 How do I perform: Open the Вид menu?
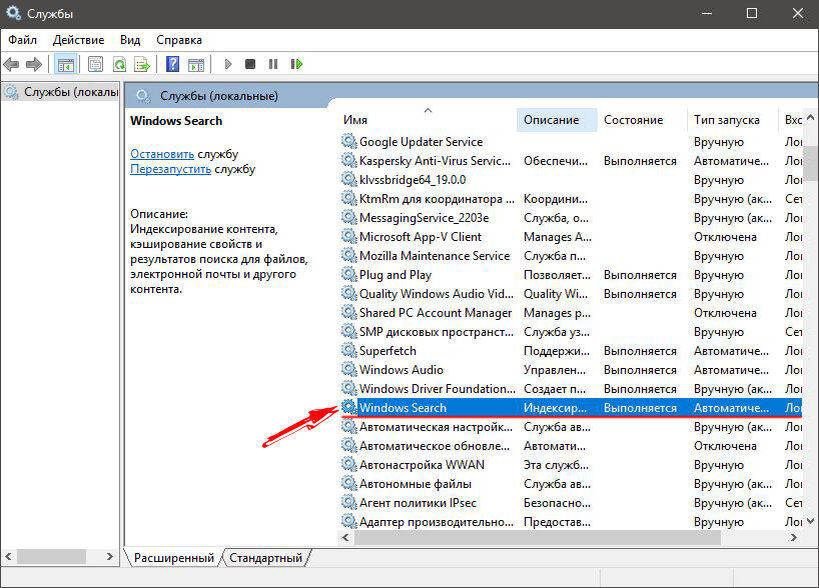[x=130, y=40]
